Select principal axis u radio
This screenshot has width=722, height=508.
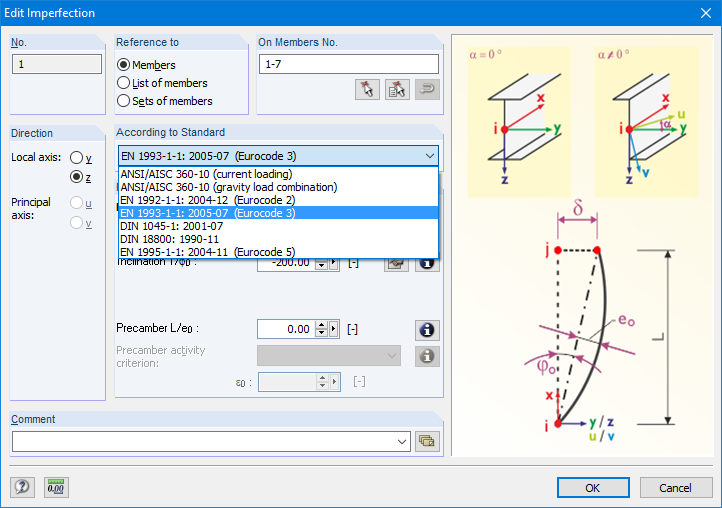click(x=76, y=203)
